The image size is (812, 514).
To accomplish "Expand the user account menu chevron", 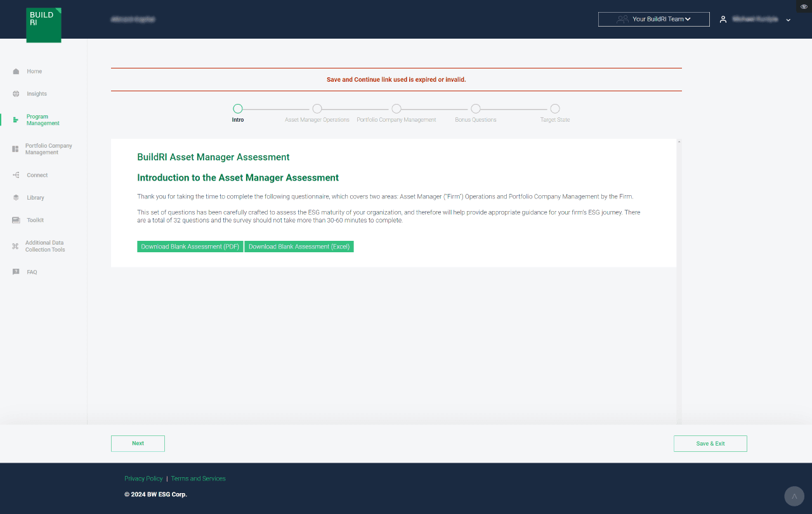I will click(789, 20).
